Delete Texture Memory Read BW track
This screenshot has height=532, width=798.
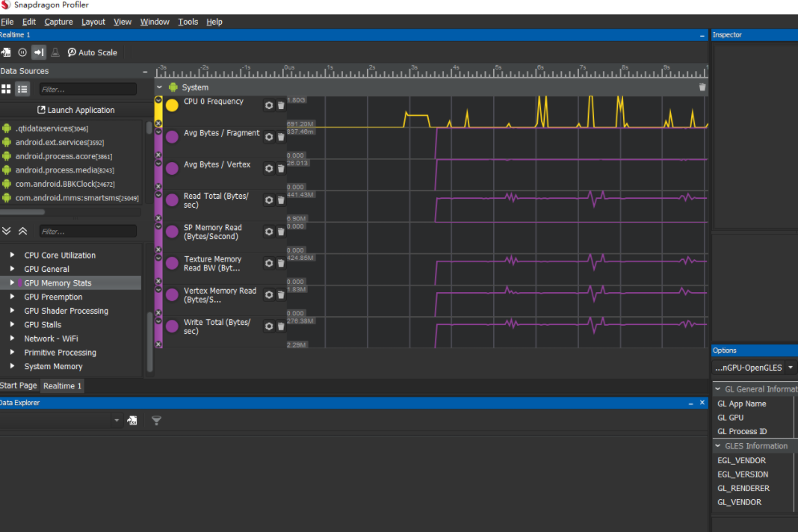click(x=281, y=263)
